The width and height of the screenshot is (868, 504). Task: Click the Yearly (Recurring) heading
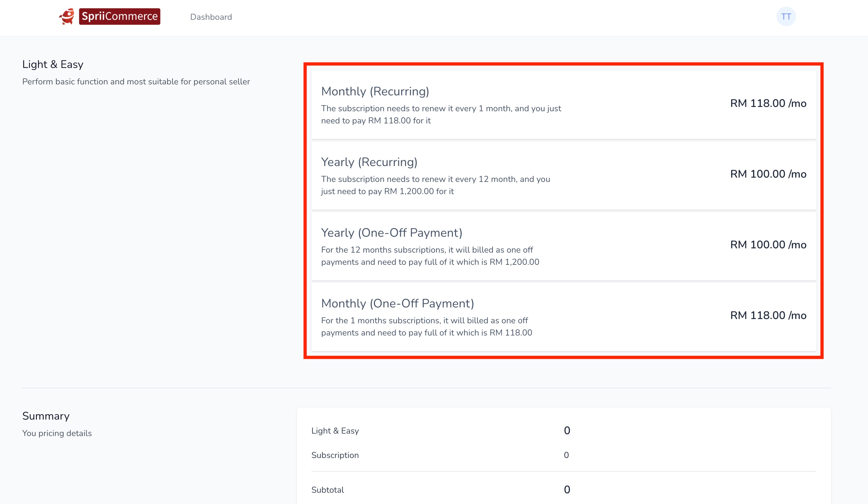pos(369,162)
